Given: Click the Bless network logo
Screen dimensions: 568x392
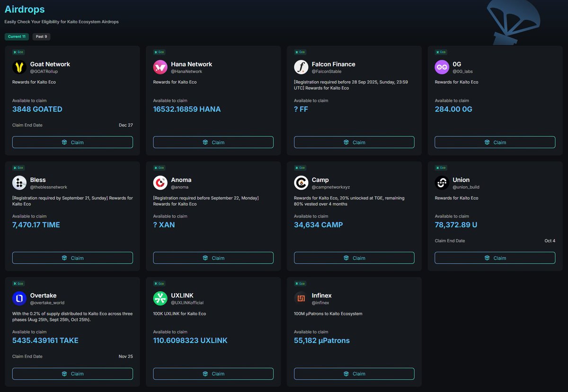Looking at the screenshot, I should pyautogui.click(x=19, y=183).
